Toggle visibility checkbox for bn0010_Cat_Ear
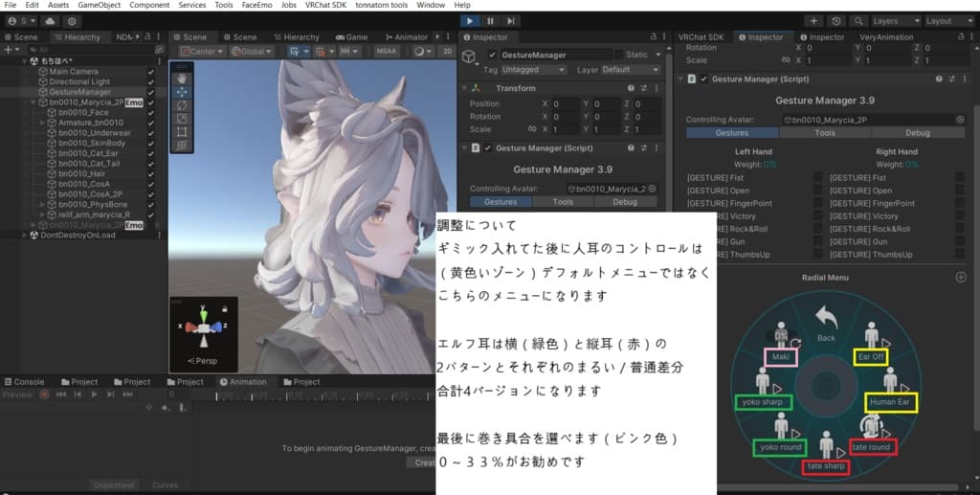The image size is (980, 495). (x=151, y=153)
